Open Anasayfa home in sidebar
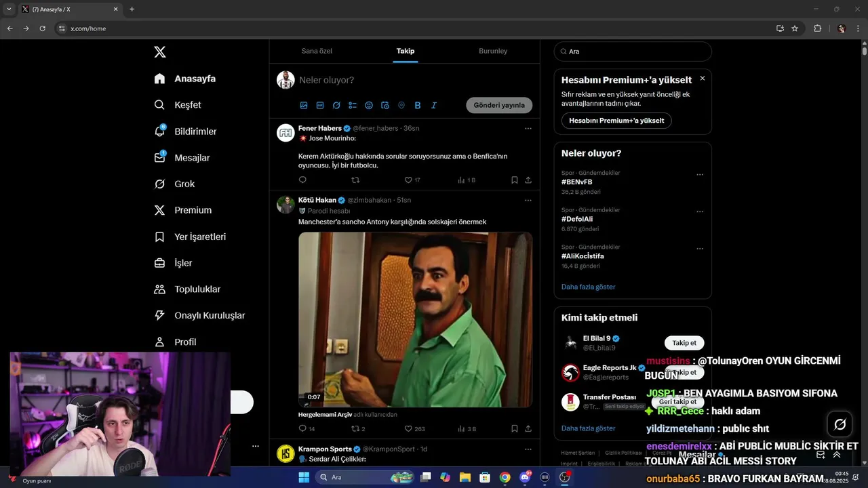868x488 pixels. 185,79
